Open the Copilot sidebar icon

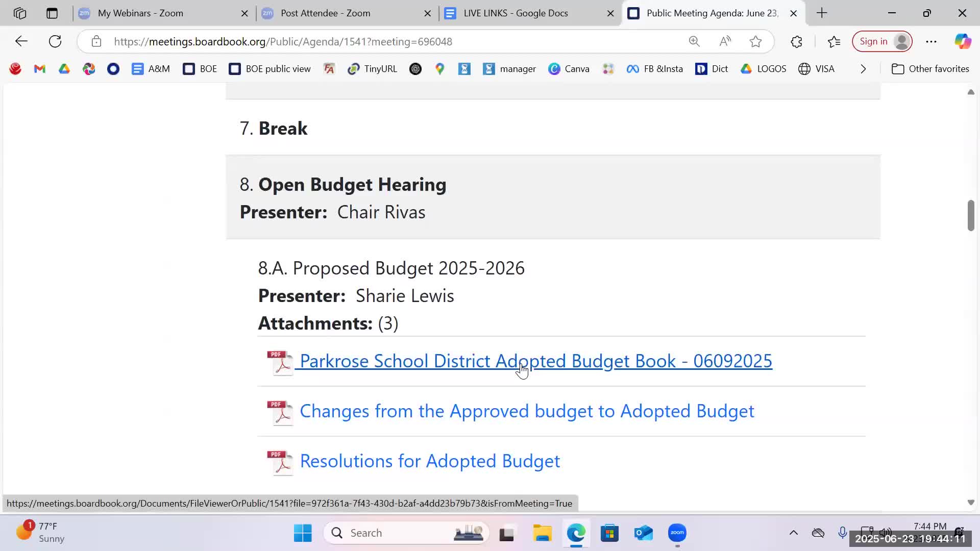click(x=963, y=41)
